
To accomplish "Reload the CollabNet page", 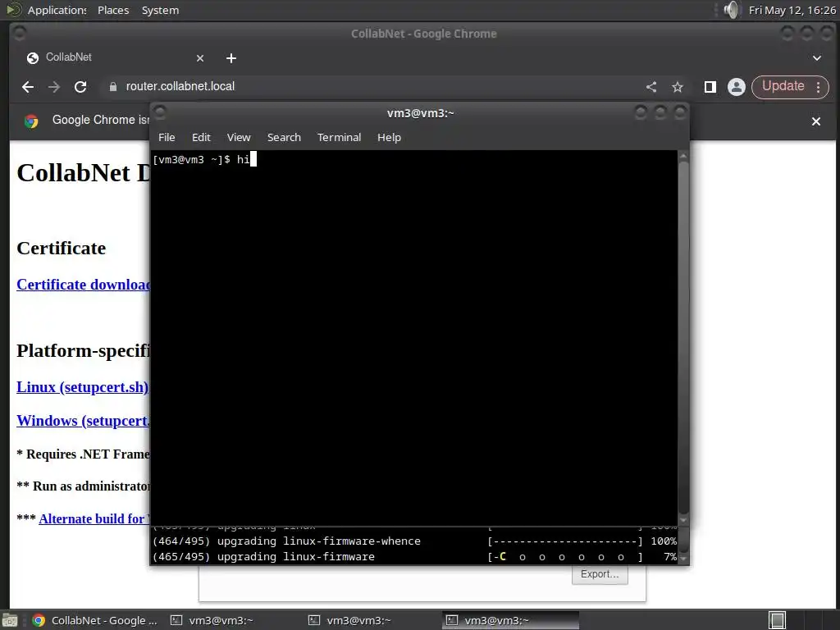I will [x=80, y=87].
